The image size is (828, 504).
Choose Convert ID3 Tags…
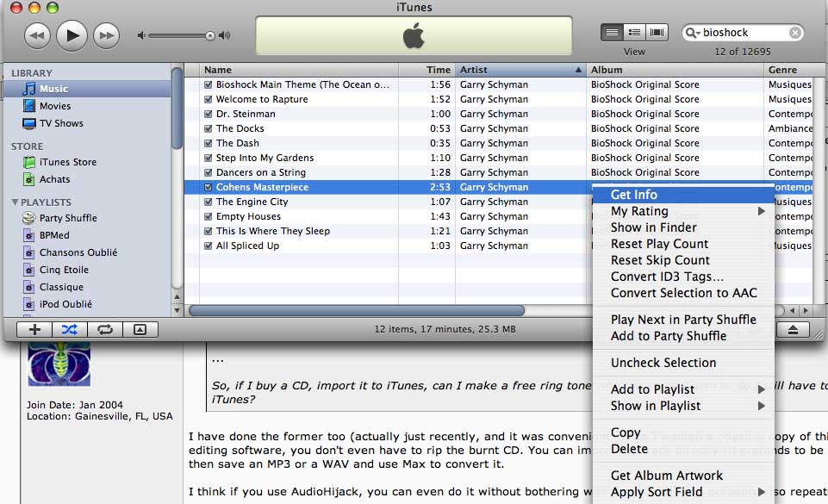(683, 277)
